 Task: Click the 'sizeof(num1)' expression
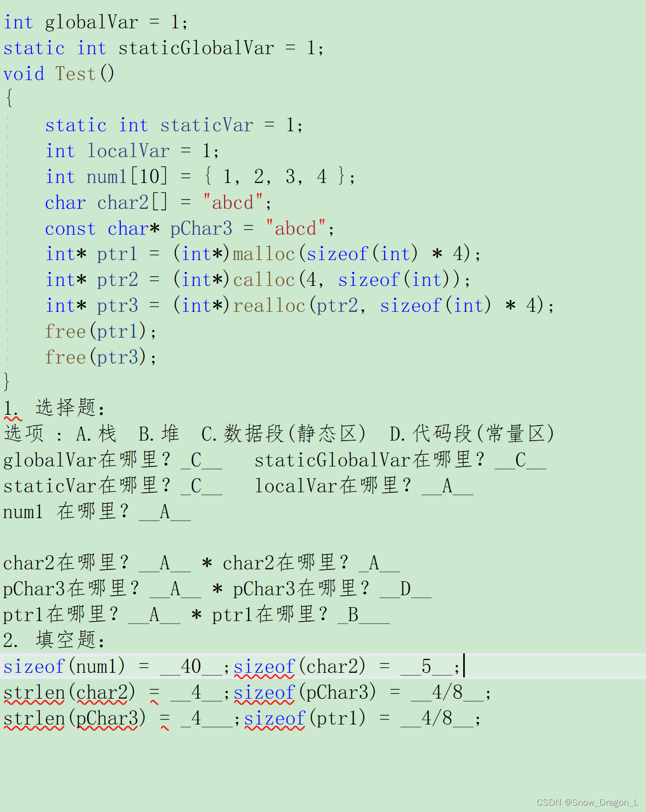pos(64,666)
